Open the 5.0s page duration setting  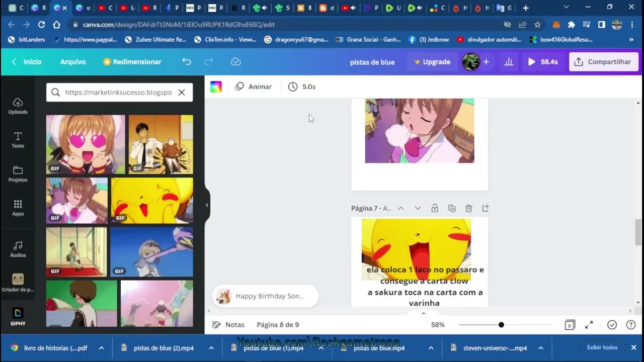(x=302, y=86)
